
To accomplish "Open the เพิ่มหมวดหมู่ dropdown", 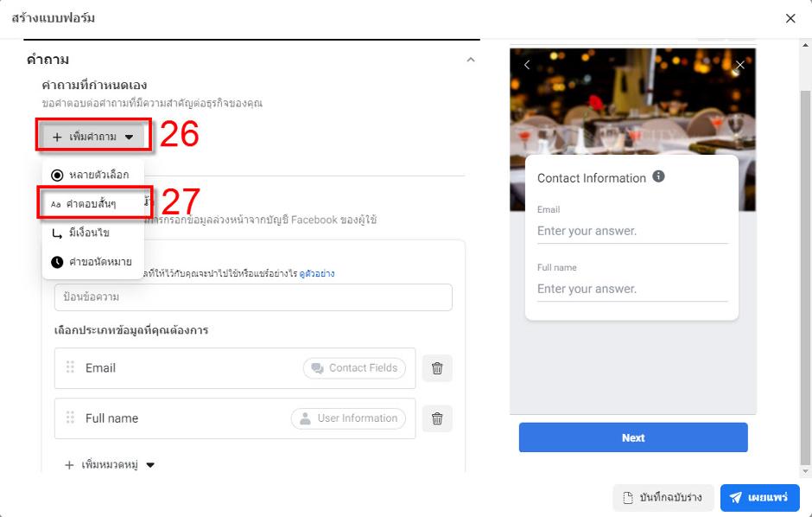I will 111,465.
